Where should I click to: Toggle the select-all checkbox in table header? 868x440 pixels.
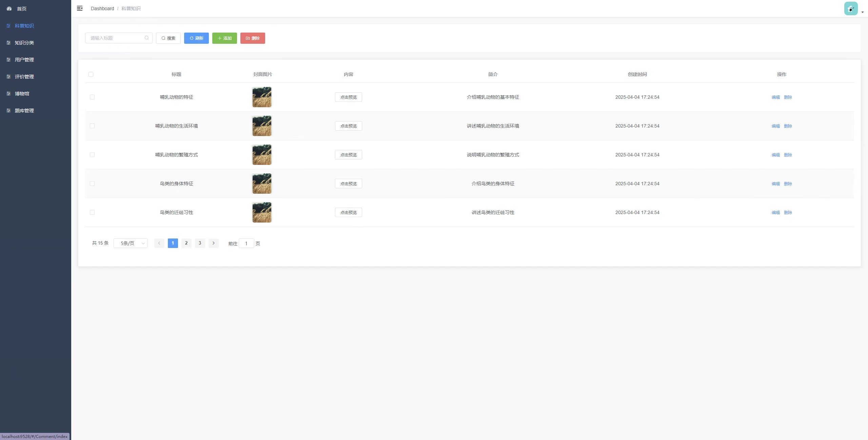coord(91,74)
